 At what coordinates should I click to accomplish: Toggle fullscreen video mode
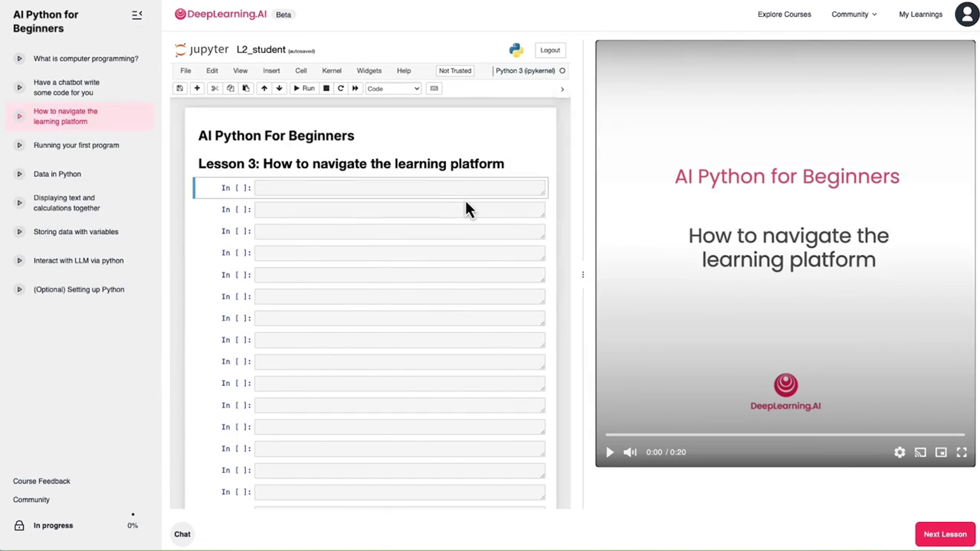[962, 452]
